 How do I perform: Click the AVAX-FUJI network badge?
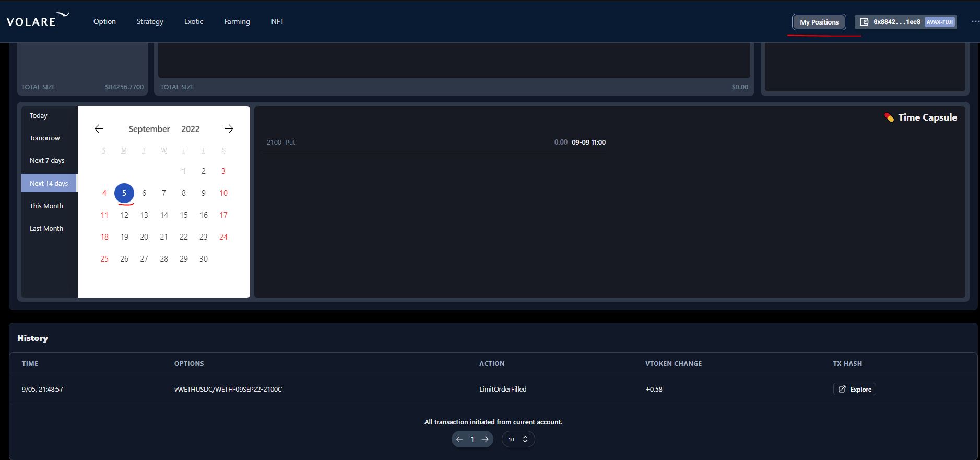point(940,22)
